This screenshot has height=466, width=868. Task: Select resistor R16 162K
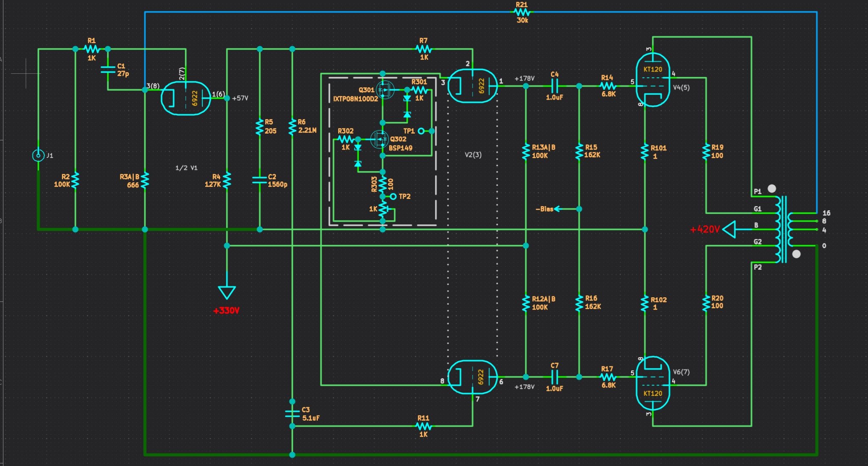tap(579, 303)
